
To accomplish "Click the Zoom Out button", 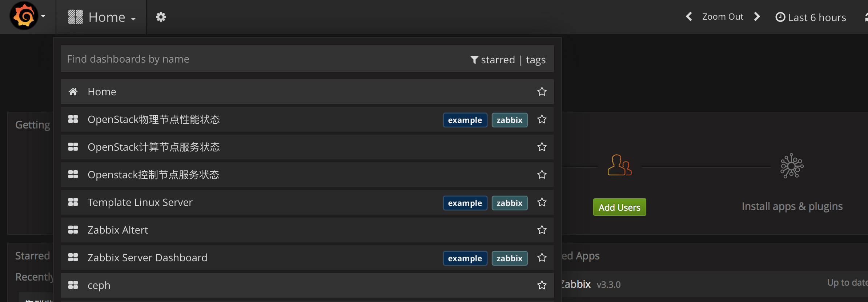I will pyautogui.click(x=722, y=17).
